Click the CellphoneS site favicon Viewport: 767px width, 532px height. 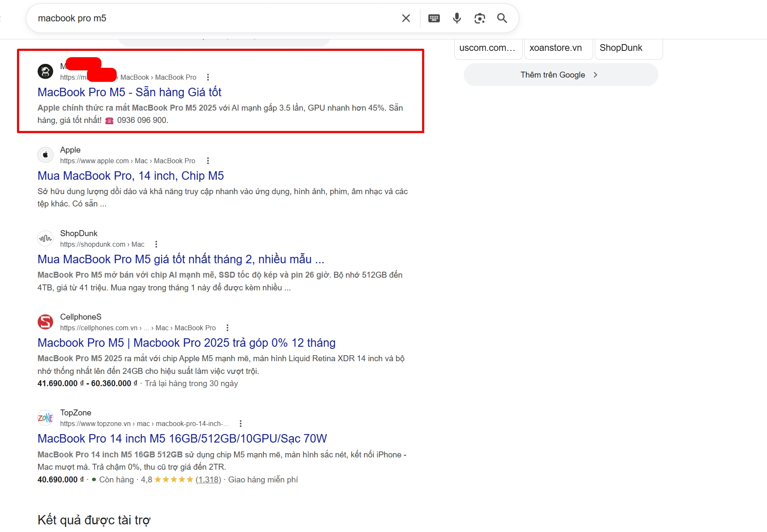coord(45,322)
